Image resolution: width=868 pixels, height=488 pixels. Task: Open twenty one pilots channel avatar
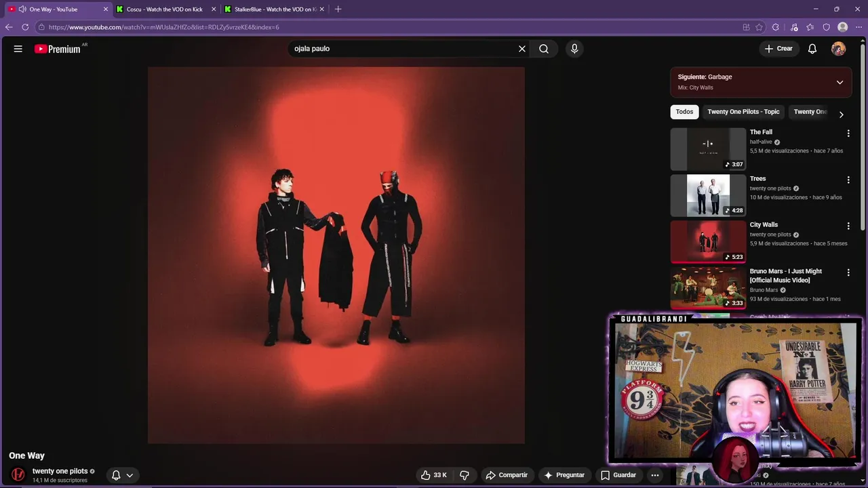click(x=18, y=474)
